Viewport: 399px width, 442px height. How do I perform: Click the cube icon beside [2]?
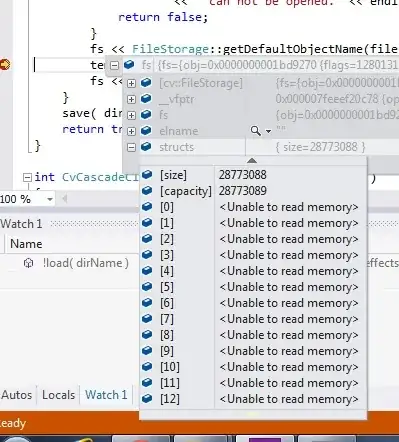(147, 238)
